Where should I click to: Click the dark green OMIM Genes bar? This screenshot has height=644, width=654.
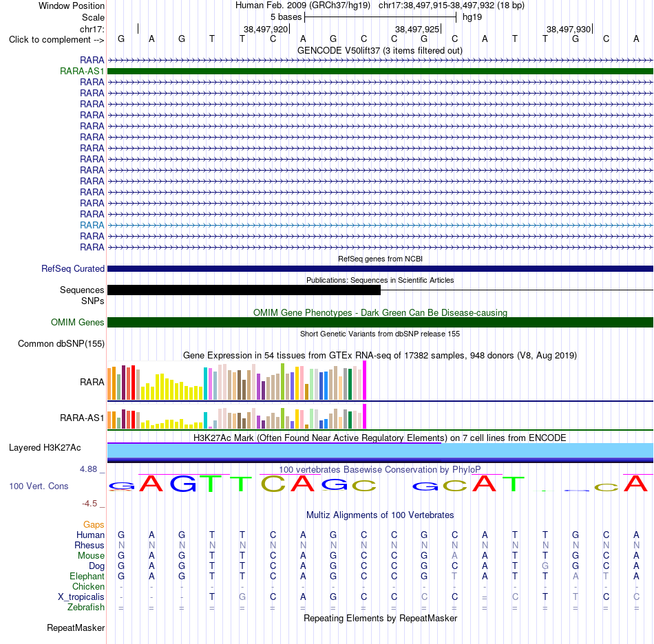click(380, 322)
